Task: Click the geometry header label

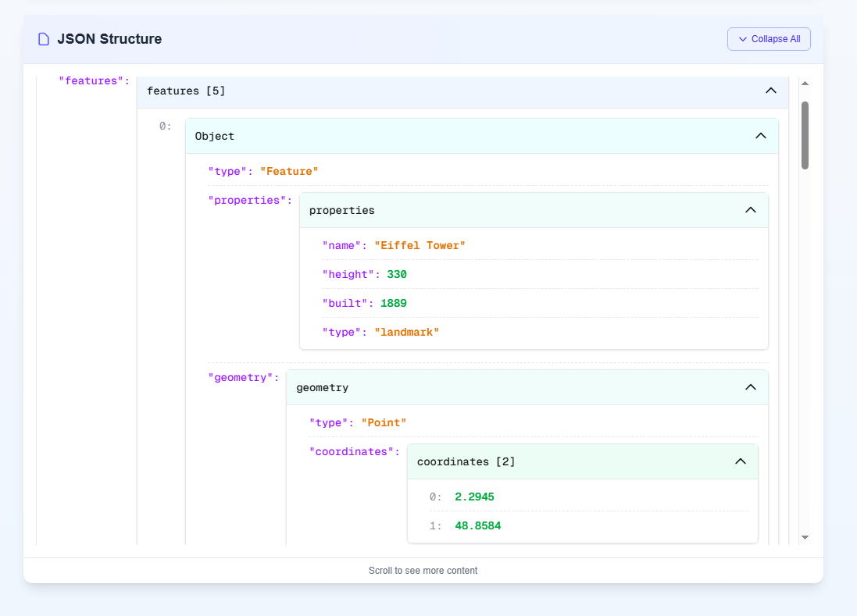Action: 322,388
